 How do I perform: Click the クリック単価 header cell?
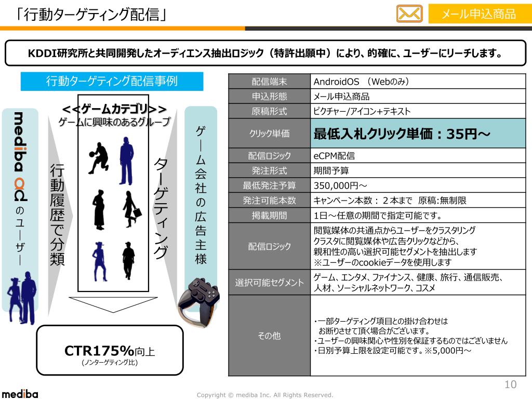[270, 134]
